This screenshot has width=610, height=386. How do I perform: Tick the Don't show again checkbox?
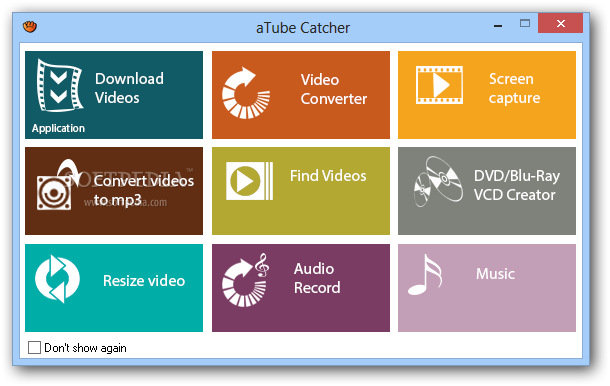point(34,347)
